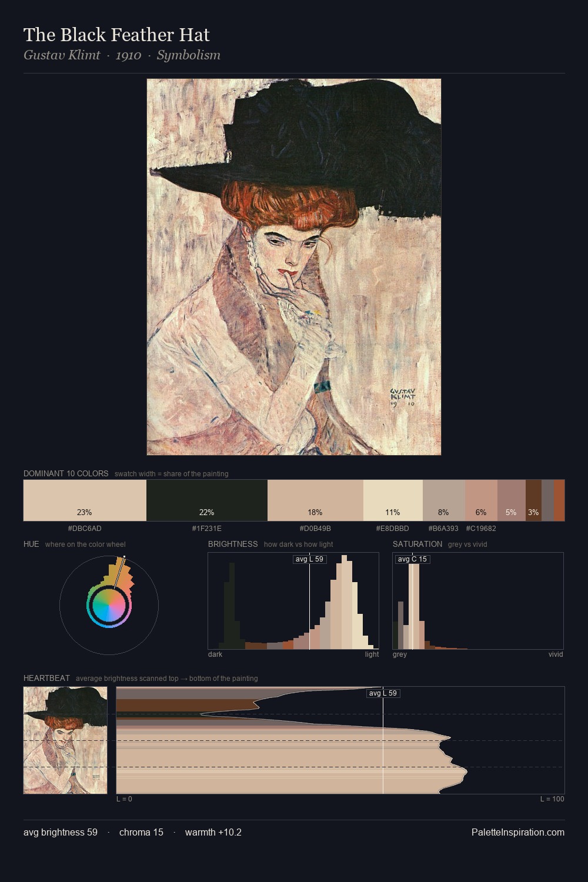Viewport: 588px width, 882px height.
Task: Click the subtitle 'Gustav Klimt · 1910 · Symbolism'
Action: click(122, 55)
